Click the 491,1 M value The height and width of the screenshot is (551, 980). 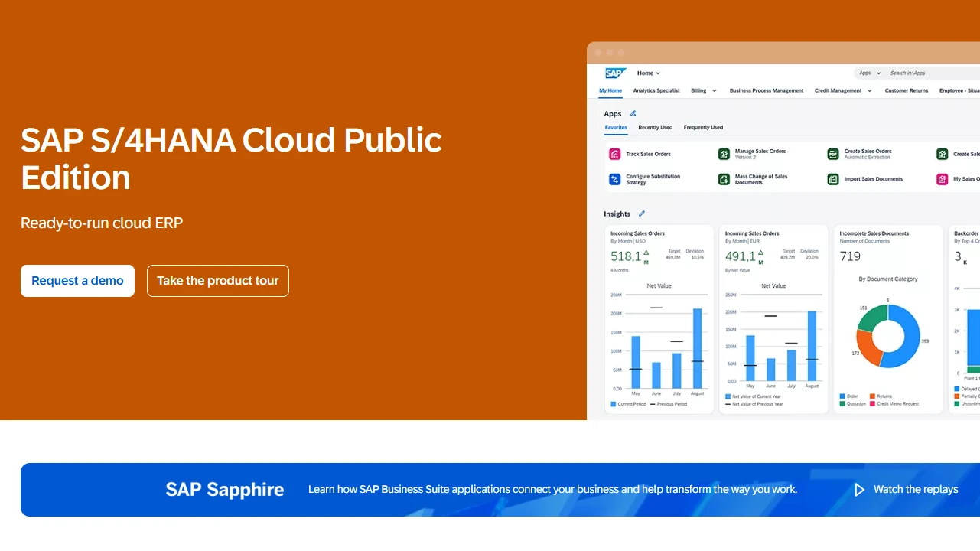(744, 256)
